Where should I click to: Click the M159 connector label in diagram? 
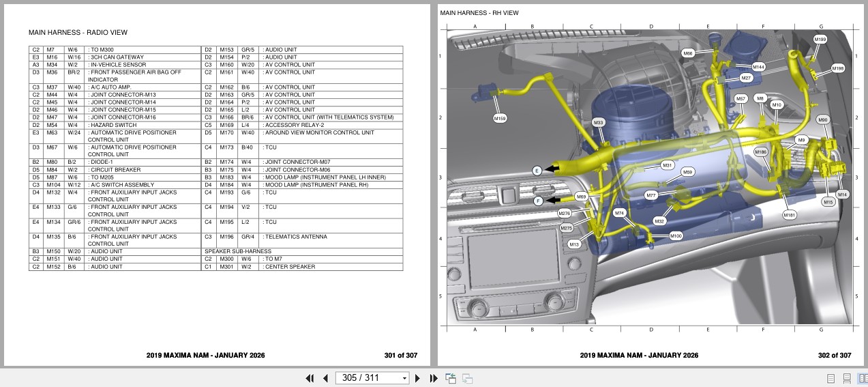click(x=500, y=119)
